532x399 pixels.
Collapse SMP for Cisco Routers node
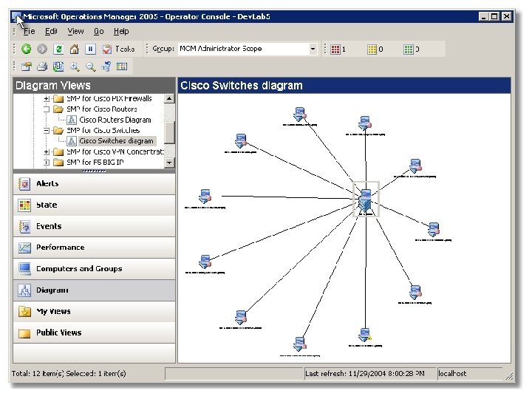47,109
